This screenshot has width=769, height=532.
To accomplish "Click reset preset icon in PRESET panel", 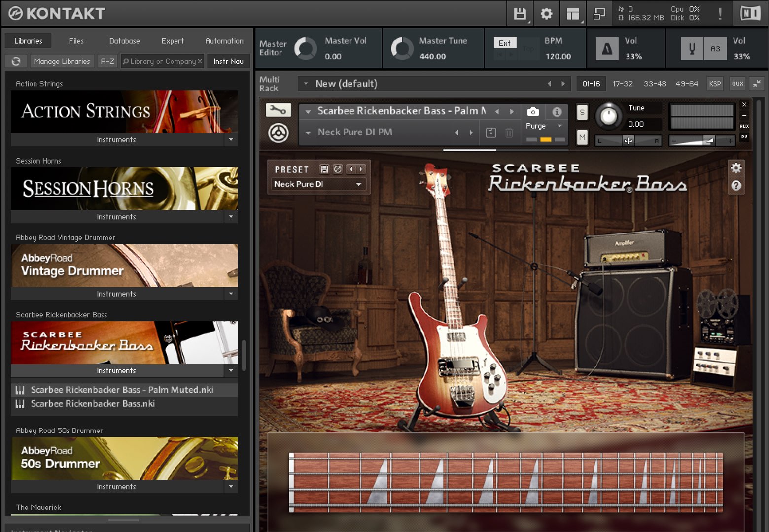I will pos(338,169).
